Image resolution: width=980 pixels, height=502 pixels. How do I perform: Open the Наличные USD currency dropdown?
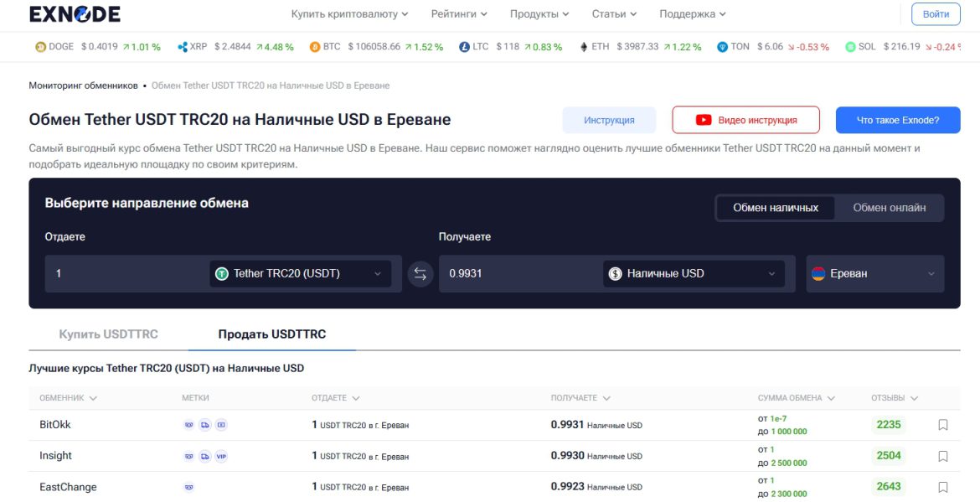tap(694, 274)
